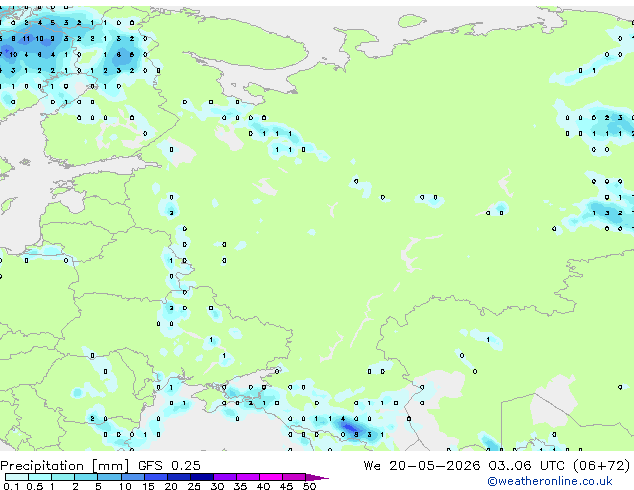Click the '03..06 UTC' time text
The image size is (634, 490).
[526, 466]
